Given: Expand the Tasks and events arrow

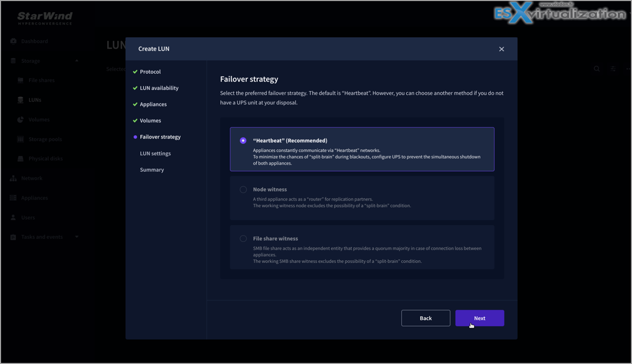Looking at the screenshot, I should [77, 237].
